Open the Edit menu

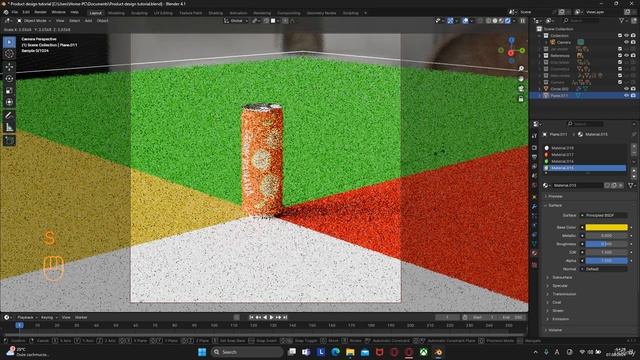click(x=26, y=12)
